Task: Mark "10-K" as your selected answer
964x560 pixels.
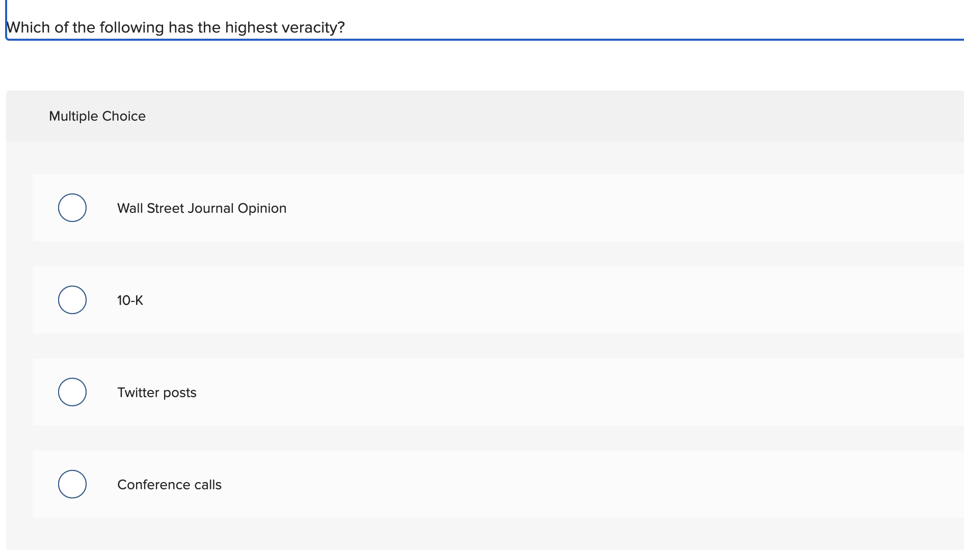Action: click(72, 300)
